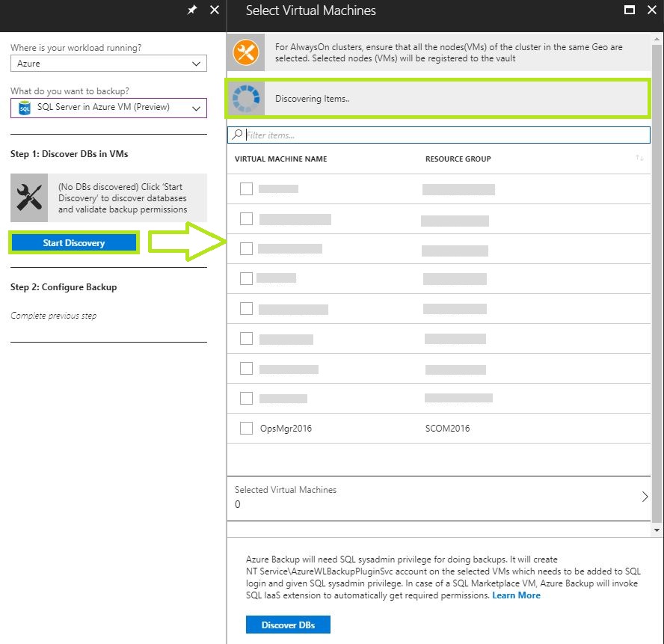Click the search magnifier icon in filter box
This screenshot has height=644, width=664.
click(237, 135)
